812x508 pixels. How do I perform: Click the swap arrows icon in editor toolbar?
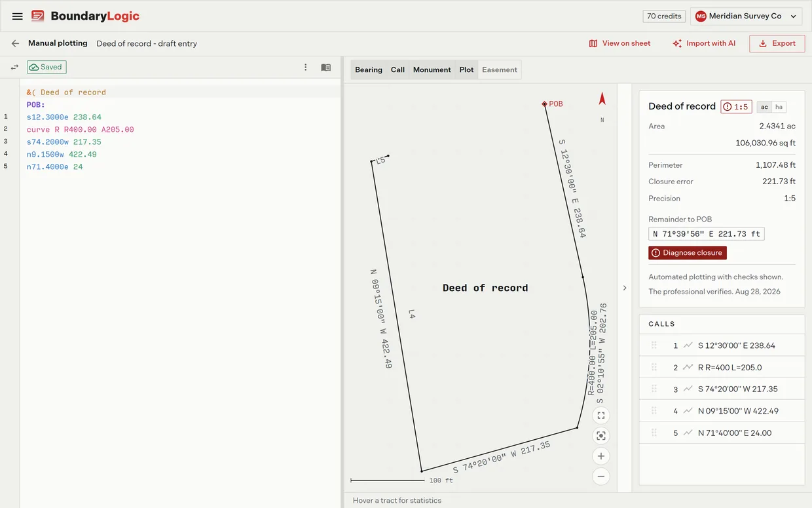click(14, 67)
